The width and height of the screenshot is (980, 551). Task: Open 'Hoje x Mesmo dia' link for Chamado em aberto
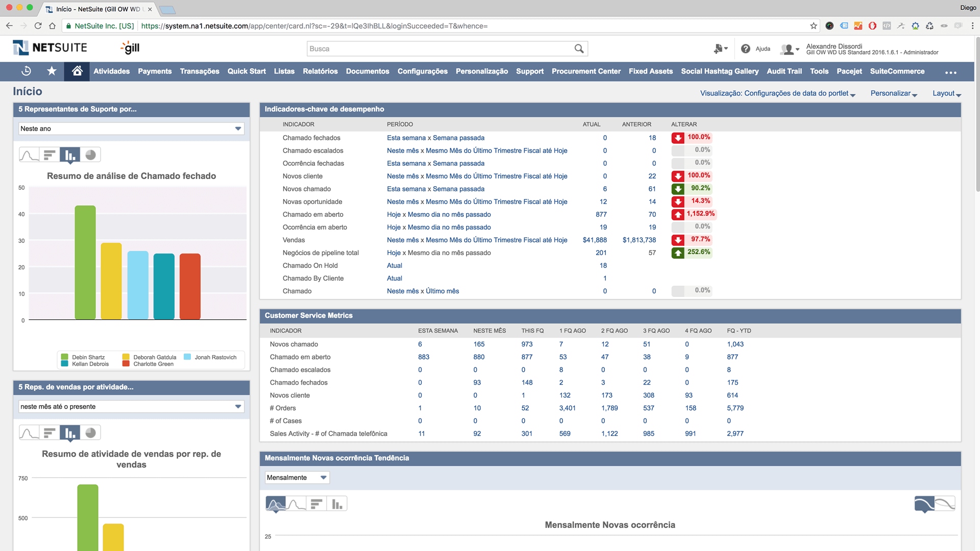coord(438,214)
